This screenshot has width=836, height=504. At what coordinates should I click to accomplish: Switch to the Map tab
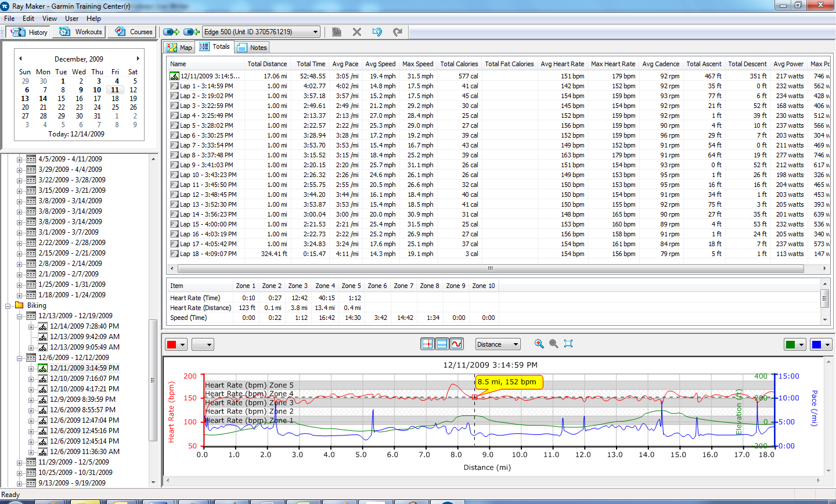(179, 48)
